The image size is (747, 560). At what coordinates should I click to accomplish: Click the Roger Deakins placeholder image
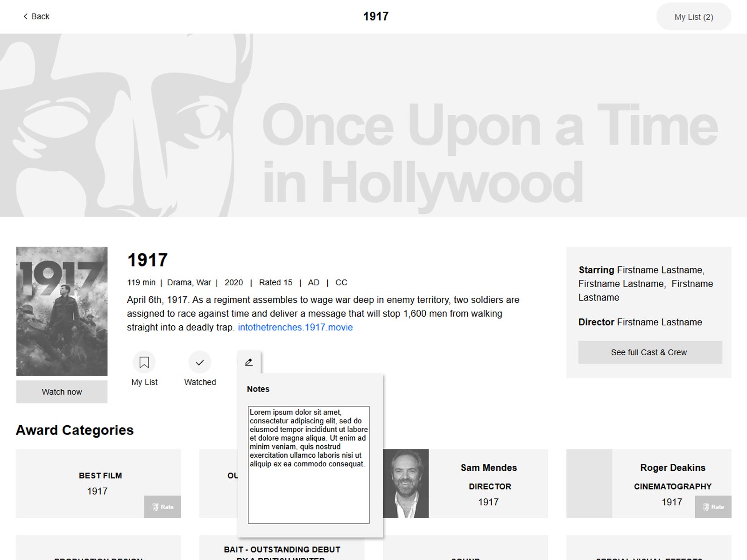coord(589,483)
